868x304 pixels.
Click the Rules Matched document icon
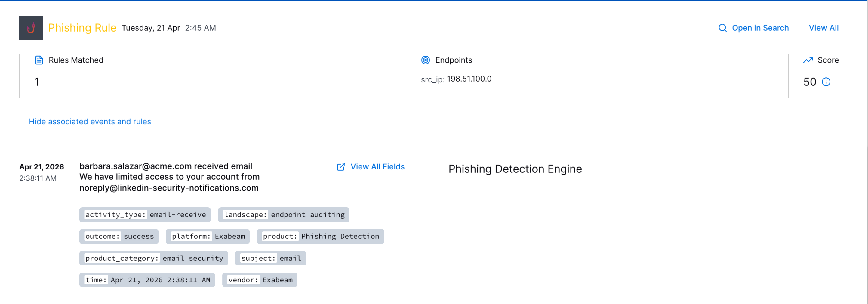tap(39, 60)
